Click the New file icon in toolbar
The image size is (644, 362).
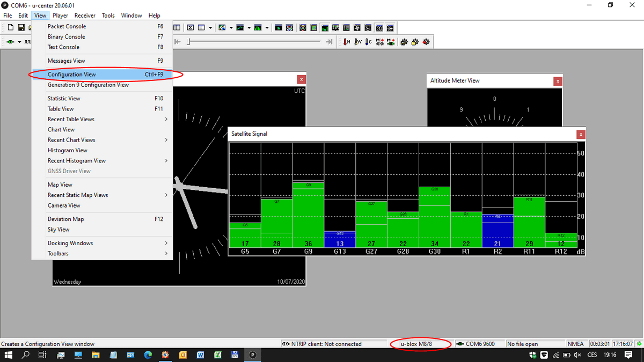[10, 27]
